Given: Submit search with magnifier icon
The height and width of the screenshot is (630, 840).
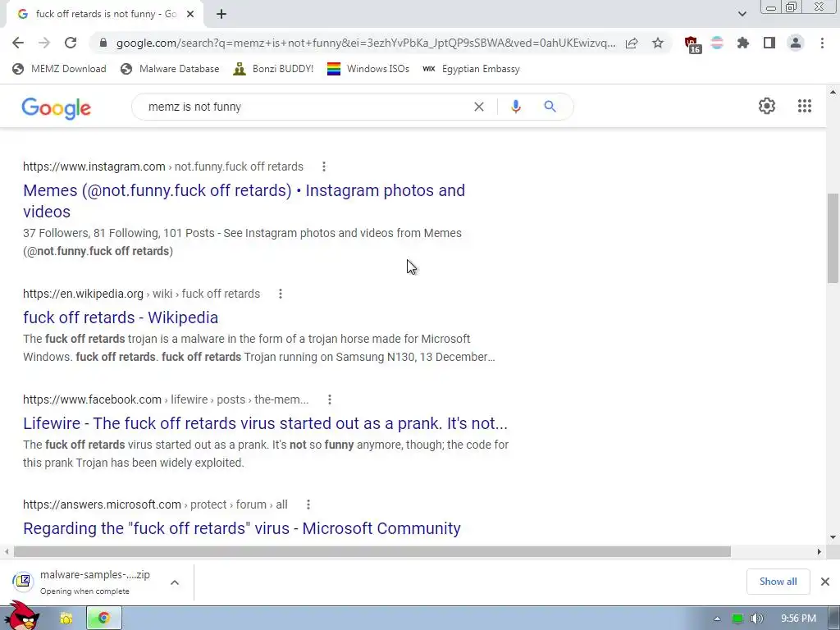Looking at the screenshot, I should pyautogui.click(x=550, y=107).
